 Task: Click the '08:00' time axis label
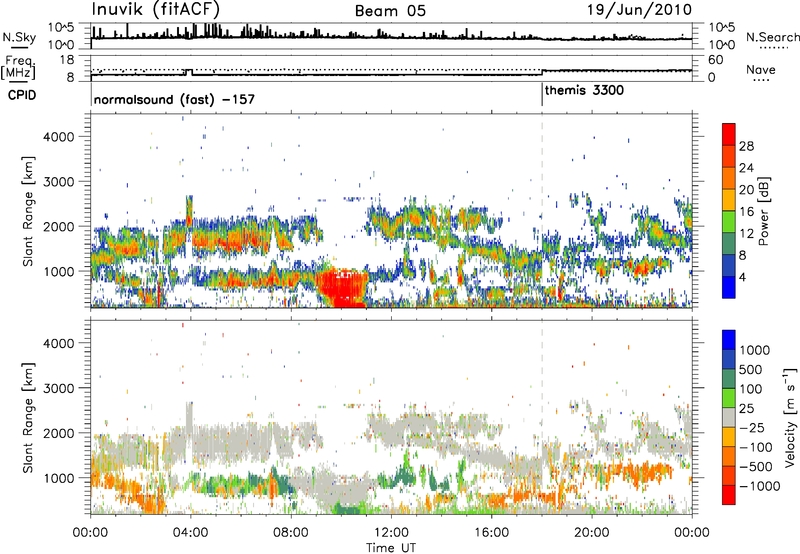coord(290,533)
